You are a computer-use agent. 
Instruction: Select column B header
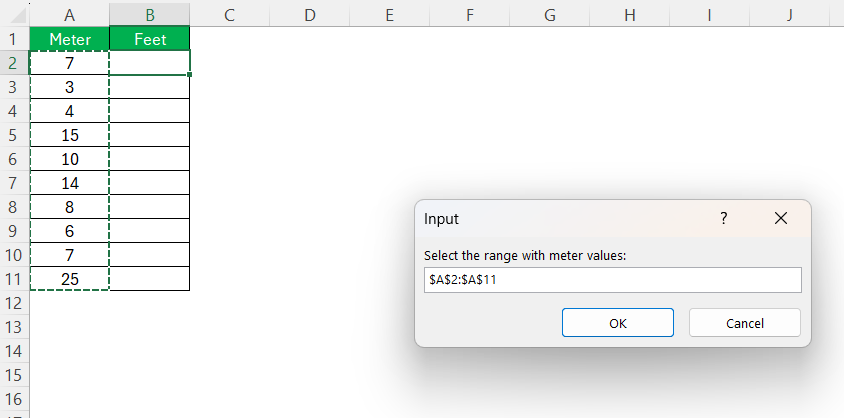coord(150,15)
